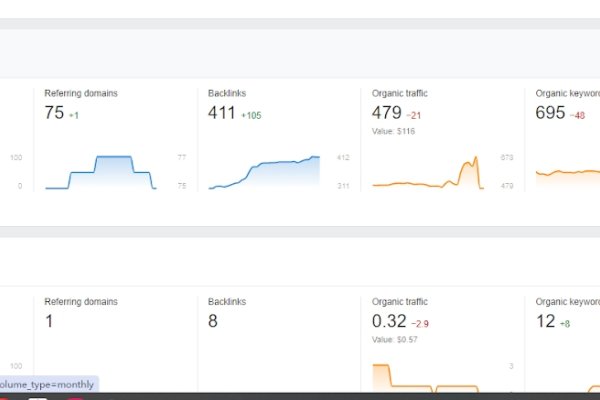The width and height of the screenshot is (600, 400).
Task: Open the Backlinks count of 411
Action: (222, 113)
